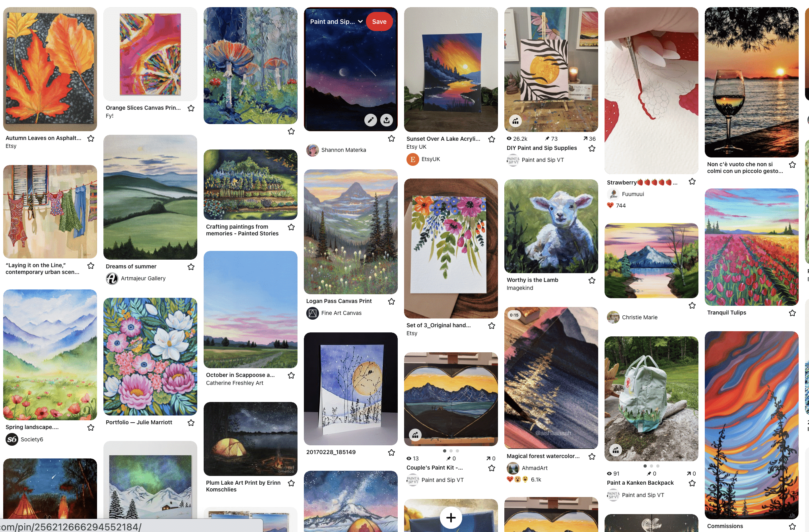Open the stats icon on DIY Paint and Sip pin
Image resolution: width=809 pixels, height=532 pixels.
pos(515,121)
